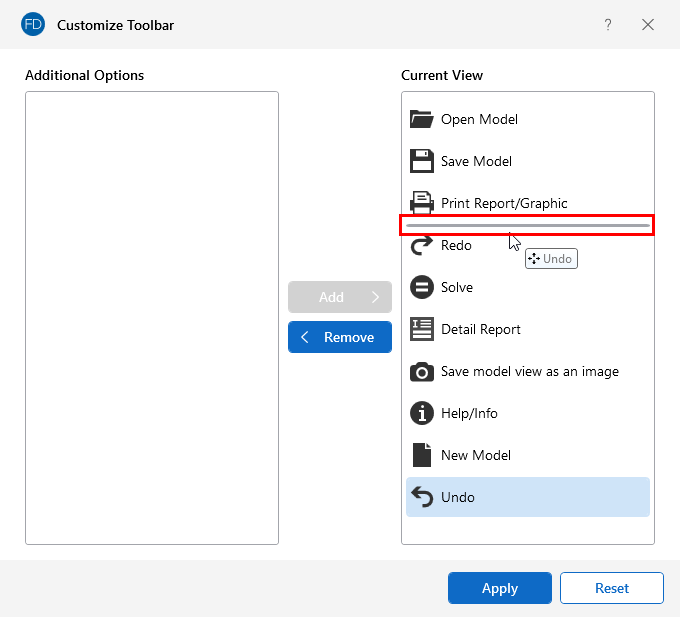Image resolution: width=680 pixels, height=617 pixels.
Task: Select the Redo arrow icon
Action: tap(422, 245)
